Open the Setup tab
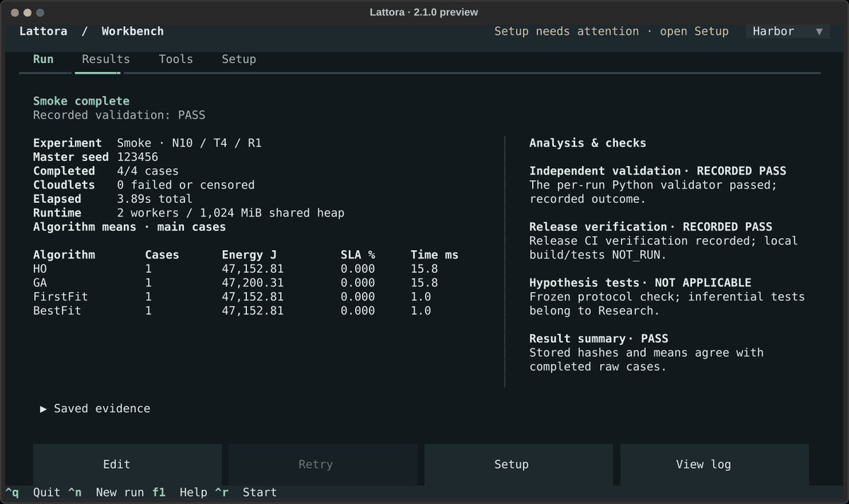 [x=239, y=59]
